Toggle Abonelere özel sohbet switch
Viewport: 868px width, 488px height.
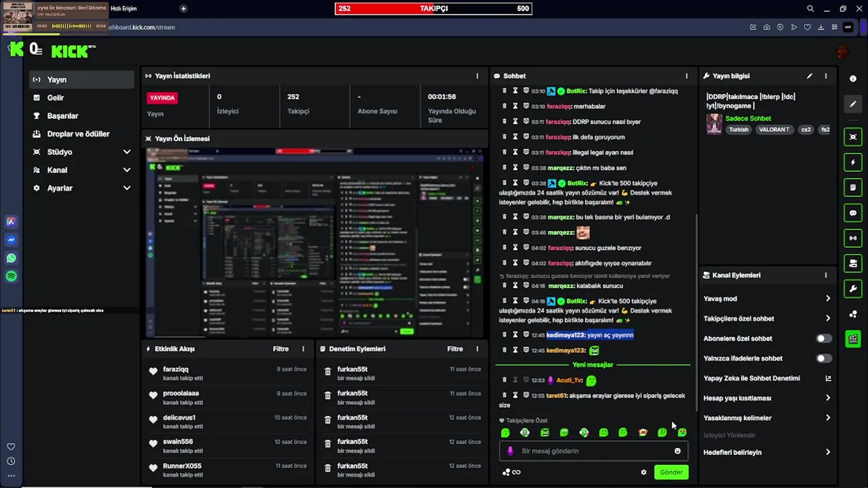pyautogui.click(x=823, y=338)
